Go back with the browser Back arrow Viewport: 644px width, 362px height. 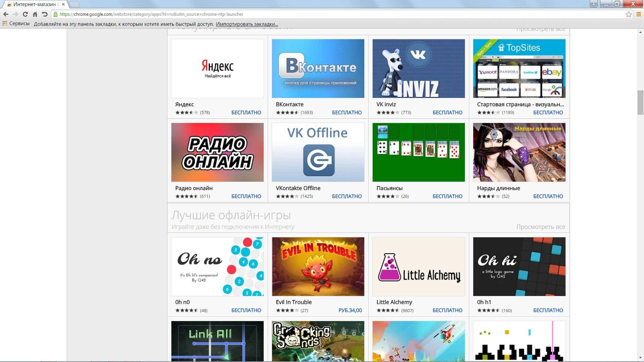(x=6, y=14)
